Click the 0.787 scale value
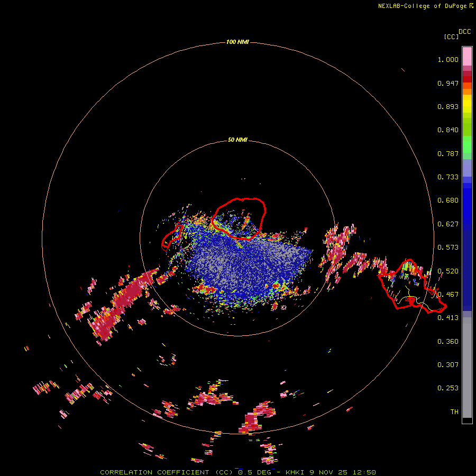 point(448,153)
